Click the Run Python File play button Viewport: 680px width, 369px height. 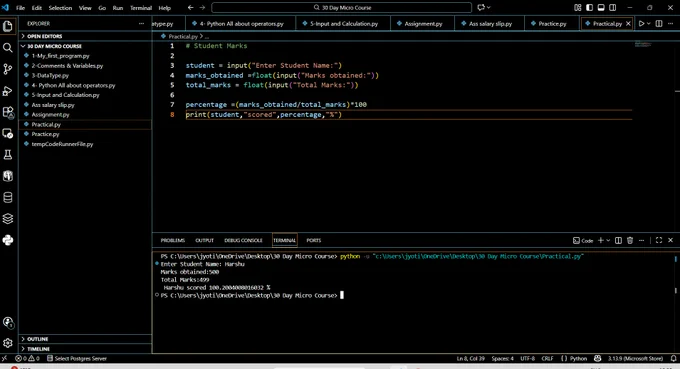641,23
